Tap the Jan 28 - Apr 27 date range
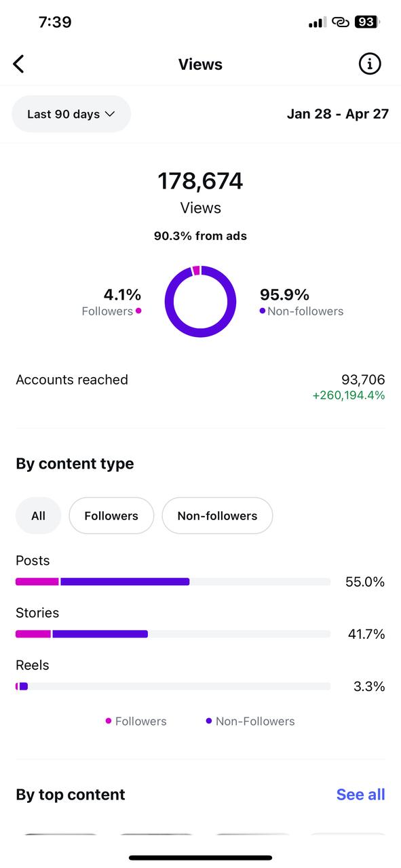This screenshot has height=868, width=401. pyautogui.click(x=338, y=114)
